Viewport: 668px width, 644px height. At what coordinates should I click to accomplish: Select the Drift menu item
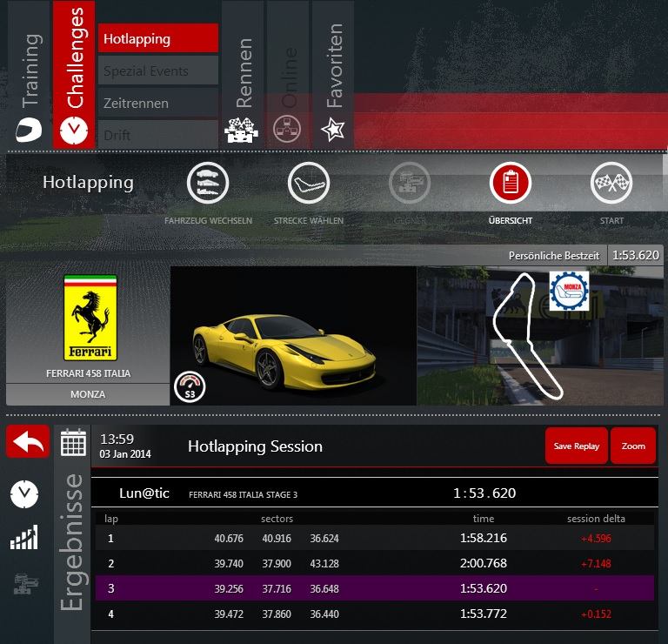pos(158,135)
